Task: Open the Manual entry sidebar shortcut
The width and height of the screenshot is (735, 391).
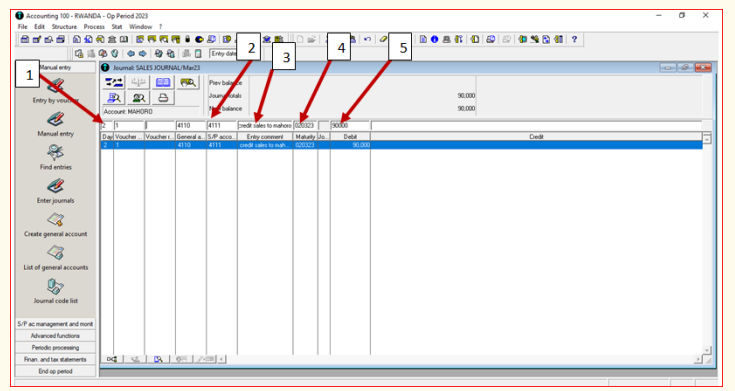Action: tap(55, 124)
